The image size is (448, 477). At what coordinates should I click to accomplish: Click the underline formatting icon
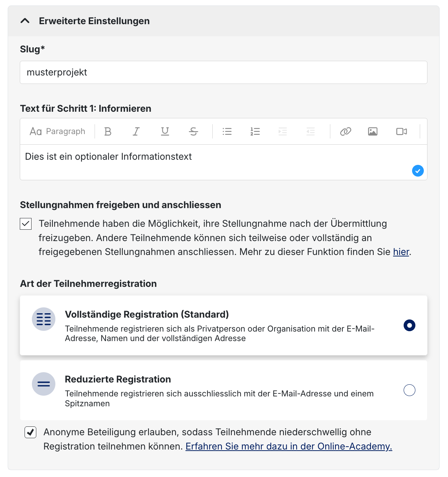tap(165, 132)
